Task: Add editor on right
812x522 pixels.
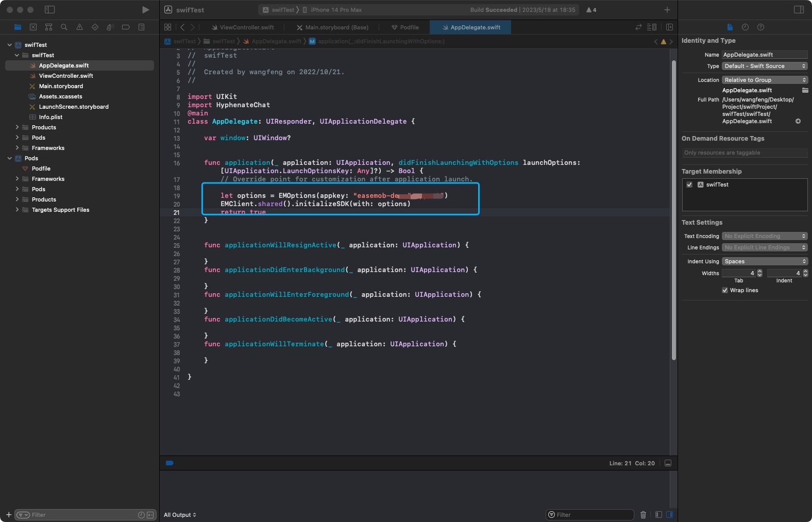Action: (x=669, y=27)
